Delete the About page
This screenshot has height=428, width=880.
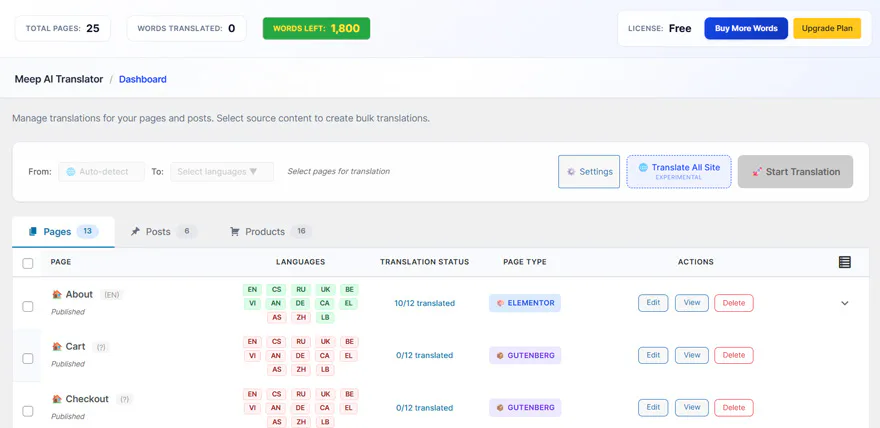734,303
